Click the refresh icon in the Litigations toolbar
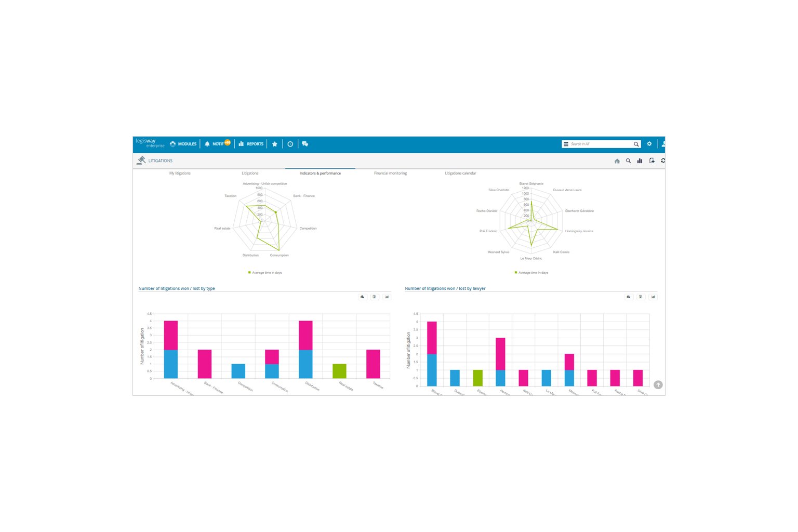 click(x=662, y=161)
